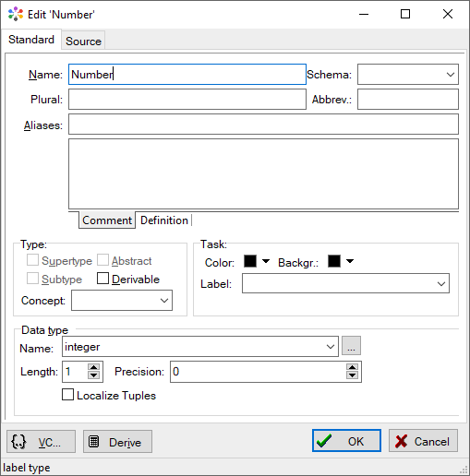Image resolution: width=470 pixels, height=476 pixels.
Task: Open the VC constraints button
Action: (41, 442)
